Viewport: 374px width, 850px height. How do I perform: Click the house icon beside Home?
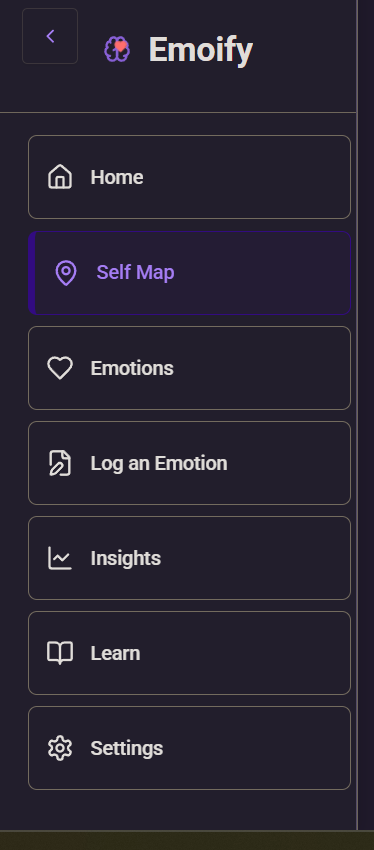click(x=60, y=177)
